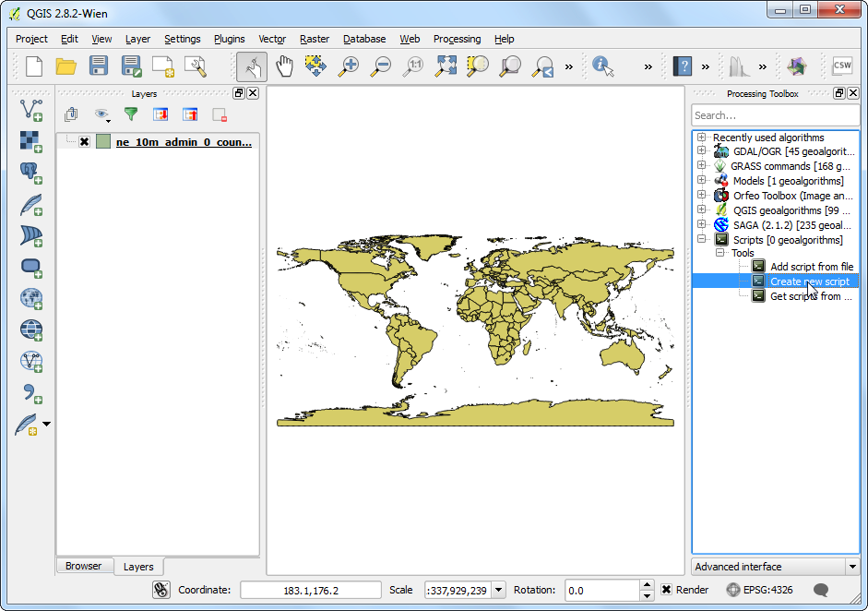The width and height of the screenshot is (868, 611).
Task: Click the Processing Toolbox search field
Action: click(775, 115)
